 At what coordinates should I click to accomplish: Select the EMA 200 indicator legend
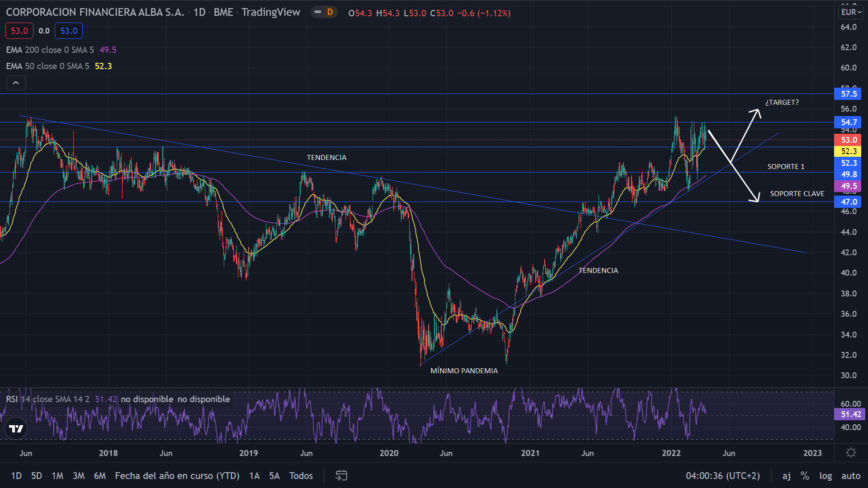coord(50,50)
